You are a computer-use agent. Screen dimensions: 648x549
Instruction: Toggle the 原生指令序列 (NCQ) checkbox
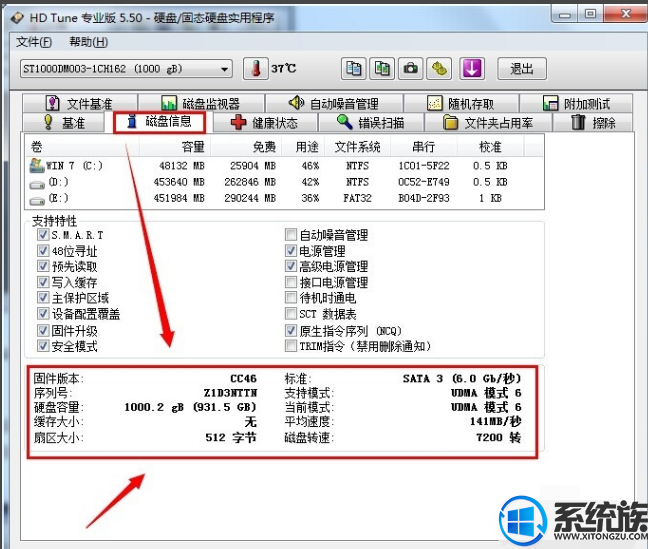pos(291,330)
